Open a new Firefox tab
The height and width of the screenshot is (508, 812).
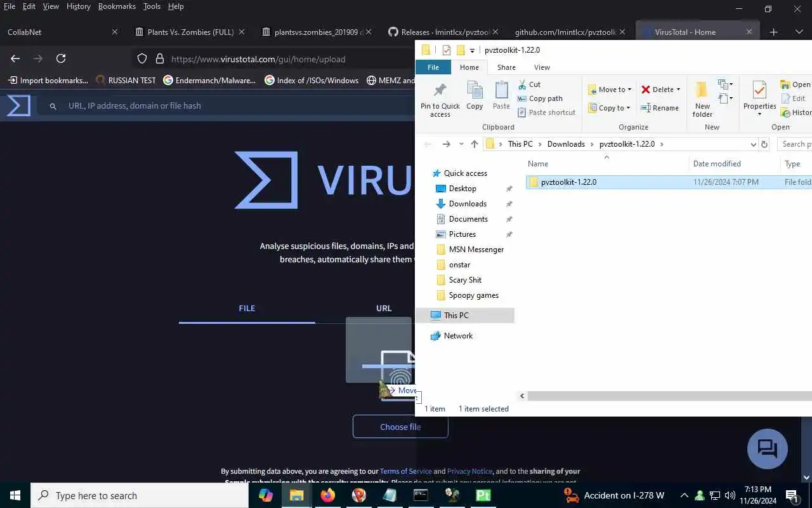click(x=773, y=32)
